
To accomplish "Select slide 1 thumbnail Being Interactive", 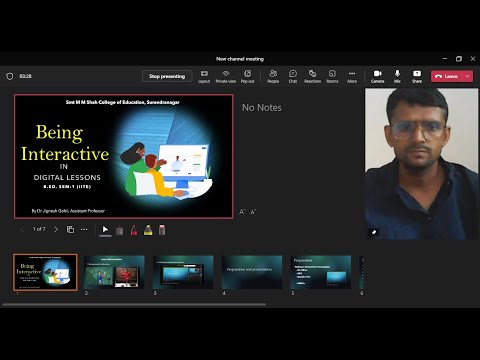I will tap(45, 272).
